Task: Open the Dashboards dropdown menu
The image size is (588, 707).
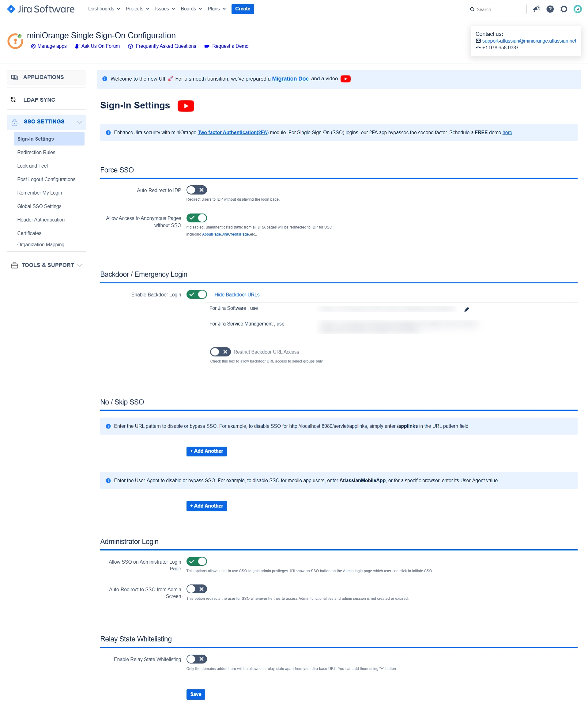Action: [x=104, y=9]
